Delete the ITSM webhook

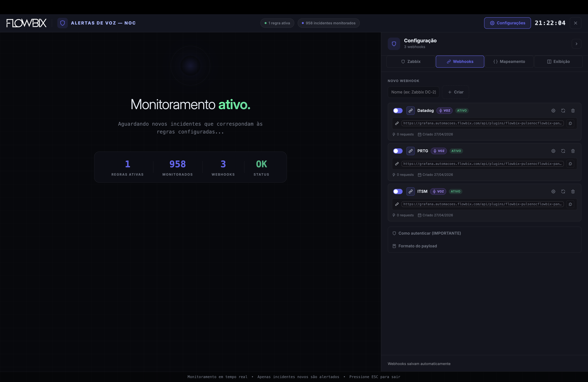(573, 191)
